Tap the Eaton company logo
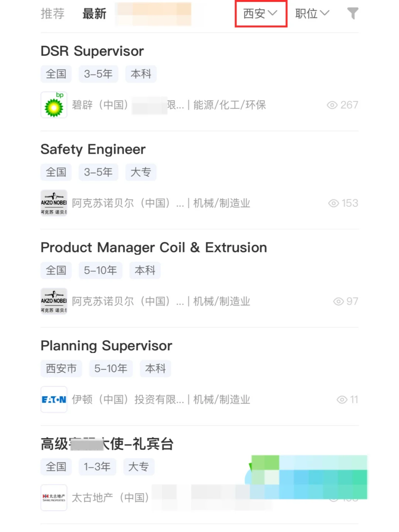This screenshot has width=399, height=532. click(x=54, y=399)
